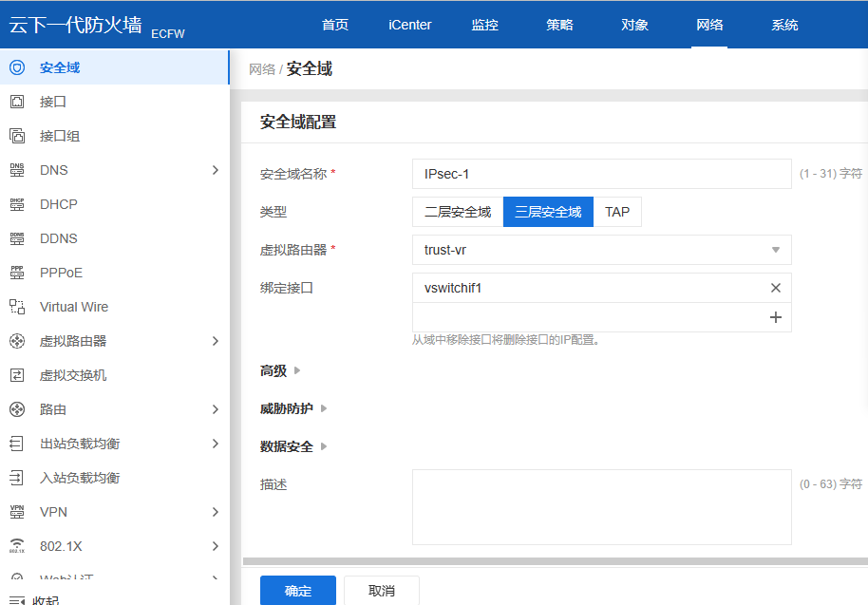868x605 pixels.
Task: Switch to the 监控 top tab
Action: [x=484, y=25]
